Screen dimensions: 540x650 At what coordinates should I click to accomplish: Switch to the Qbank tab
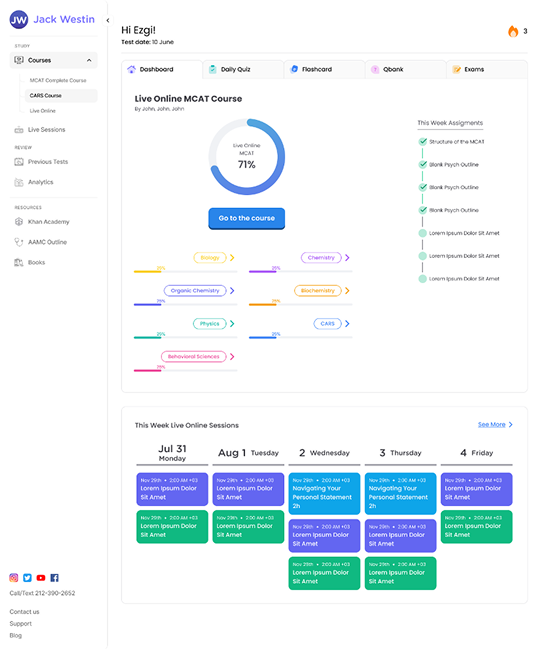tap(405, 70)
